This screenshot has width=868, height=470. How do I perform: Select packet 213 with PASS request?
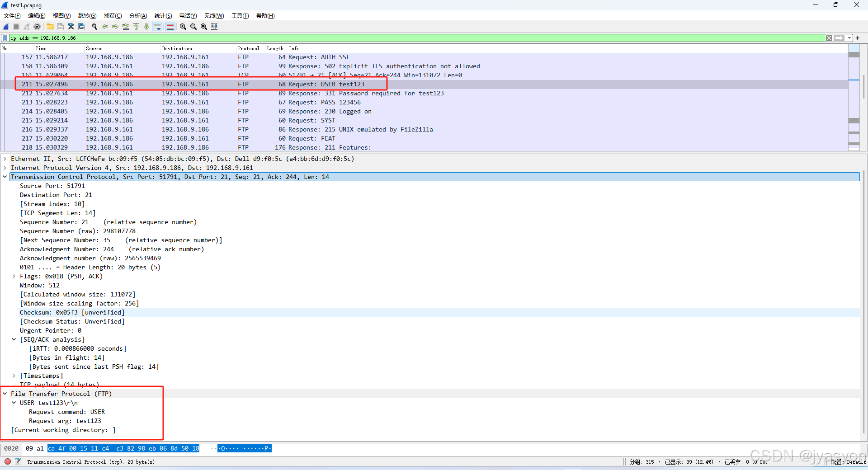coord(181,102)
